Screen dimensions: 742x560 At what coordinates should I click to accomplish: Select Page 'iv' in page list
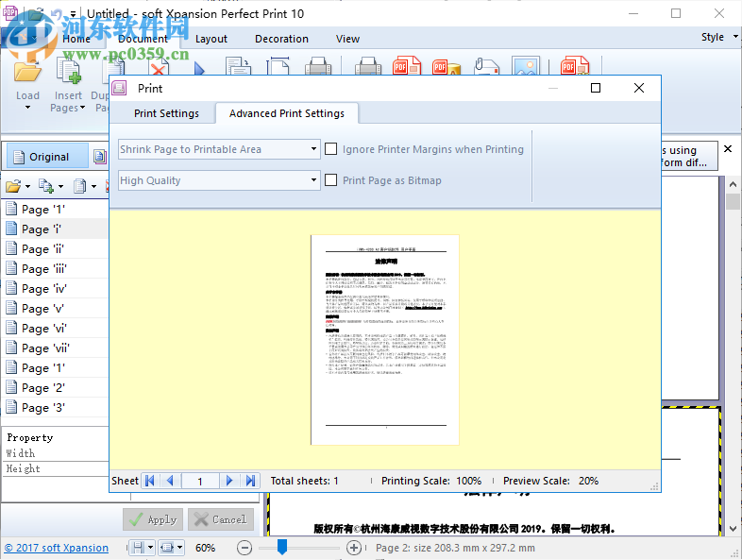[57, 289]
